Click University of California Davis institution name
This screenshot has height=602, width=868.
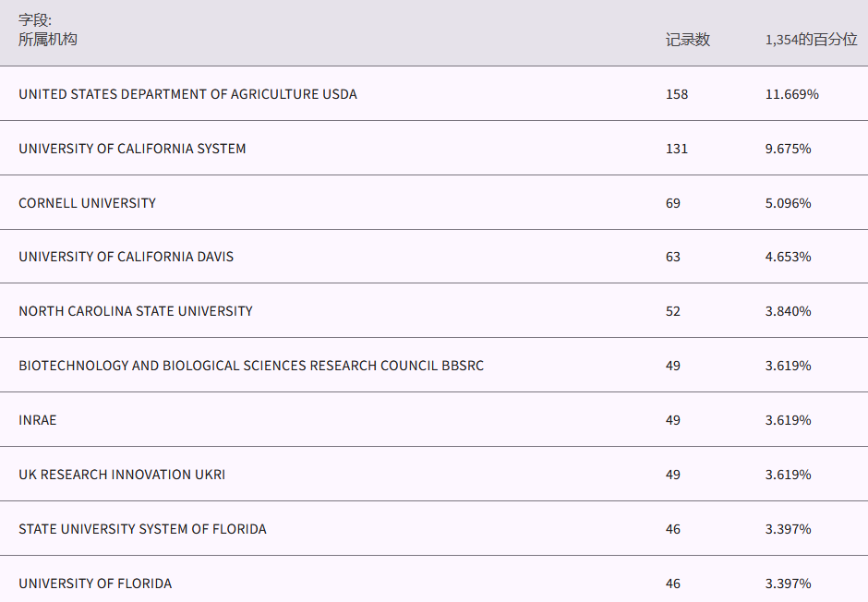click(126, 257)
